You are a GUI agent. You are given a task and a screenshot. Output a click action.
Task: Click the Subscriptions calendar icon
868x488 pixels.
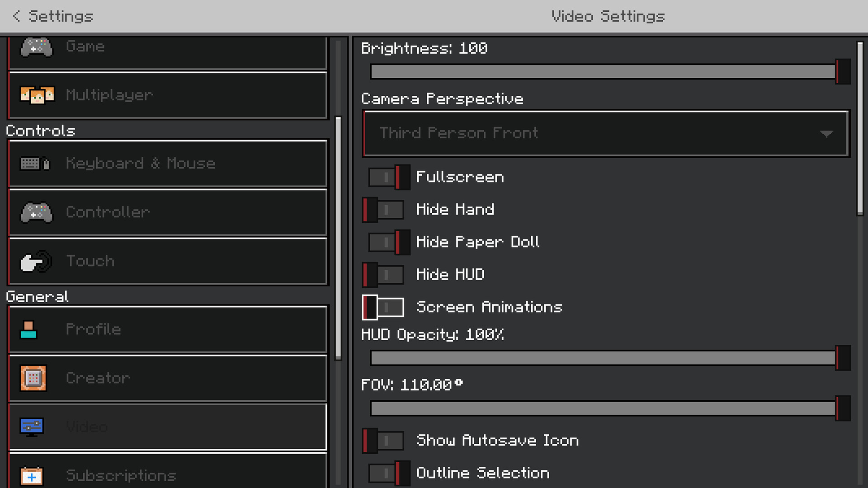[32, 475]
